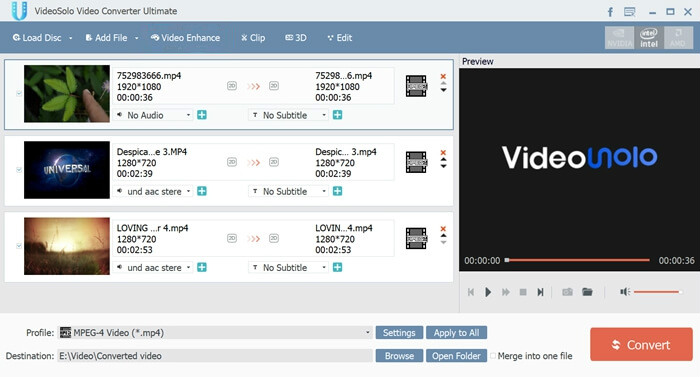The width and height of the screenshot is (700, 377).
Task: Add audio track to LOVING ...r 4.mp4
Action: coord(202,267)
